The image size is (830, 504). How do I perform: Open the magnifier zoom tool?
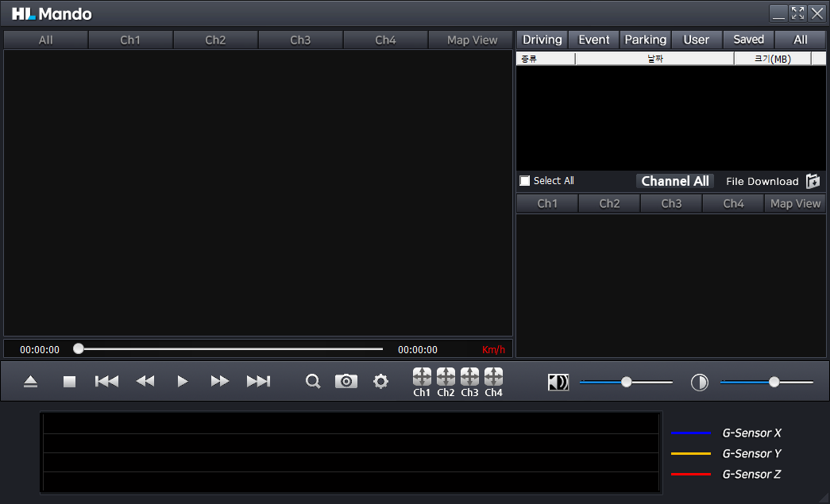point(313,382)
